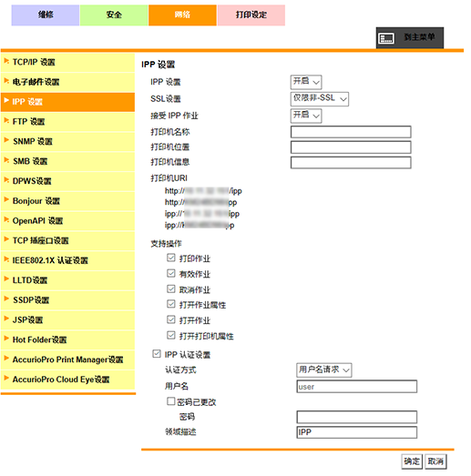This screenshot has width=471, height=476.
Task: Open AccurioPro Print Manager设置 in sidebar
Action: click(67, 360)
